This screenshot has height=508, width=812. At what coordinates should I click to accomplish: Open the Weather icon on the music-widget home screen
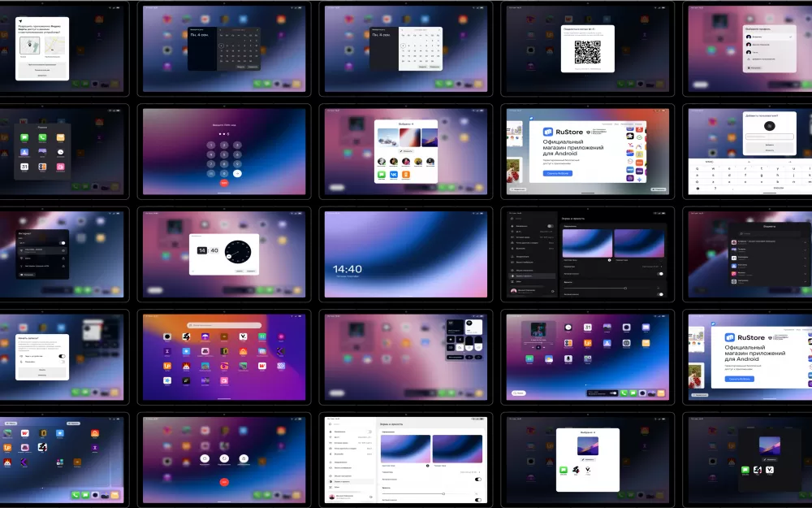coord(549,358)
